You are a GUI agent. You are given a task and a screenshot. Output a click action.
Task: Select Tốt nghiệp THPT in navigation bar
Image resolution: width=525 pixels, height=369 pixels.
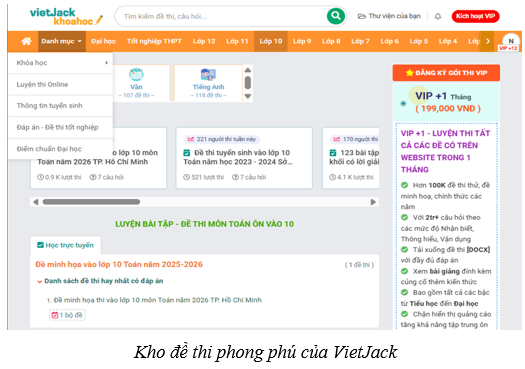click(x=154, y=41)
